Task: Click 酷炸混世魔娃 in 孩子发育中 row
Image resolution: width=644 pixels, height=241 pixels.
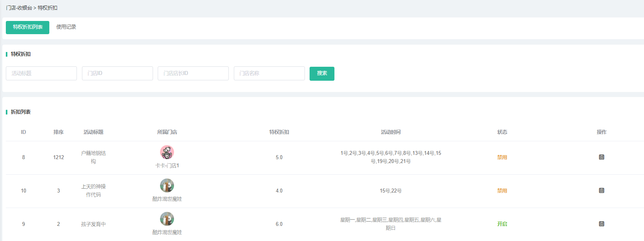Action: 167,232
